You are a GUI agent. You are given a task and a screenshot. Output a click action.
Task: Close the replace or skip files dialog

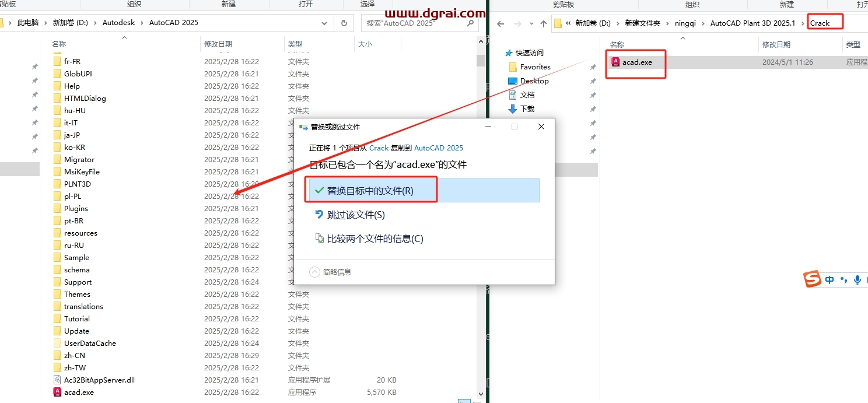pos(541,127)
